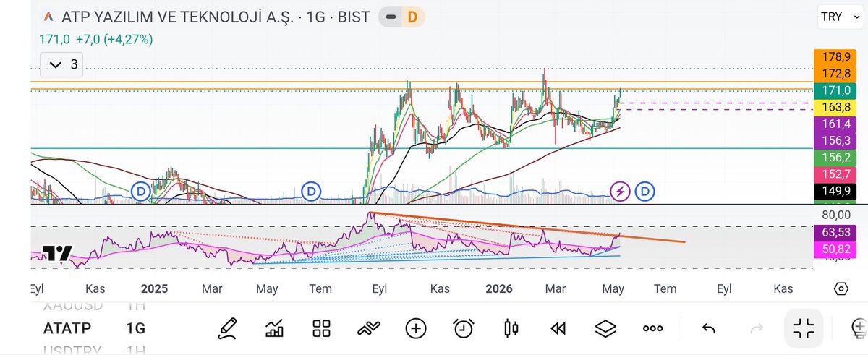The width and height of the screenshot is (868, 355).
Task: Tap the 171,0 current price label
Action: pos(835,90)
